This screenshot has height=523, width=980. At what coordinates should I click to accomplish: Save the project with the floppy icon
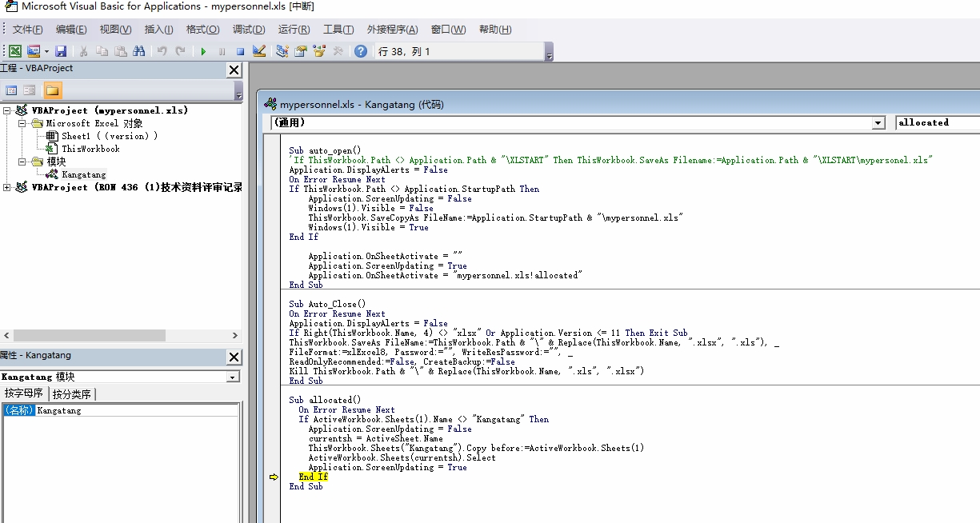click(61, 51)
